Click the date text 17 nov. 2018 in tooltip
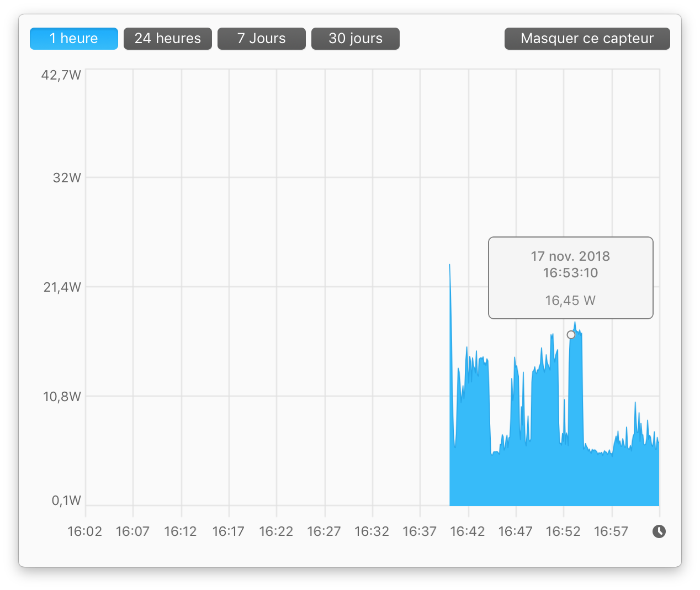The height and width of the screenshot is (590, 700). click(570, 256)
